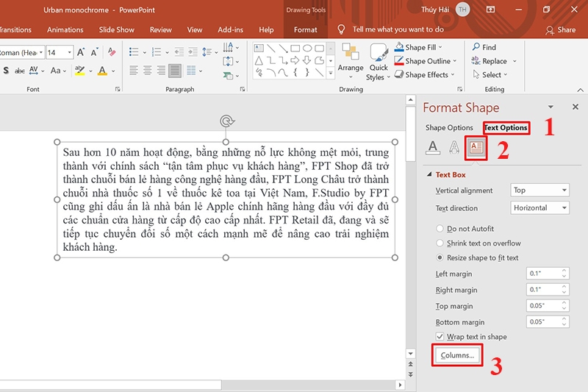Select Resize shape to fit text
Image resolution: width=588 pixels, height=392 pixels.
[x=477, y=257]
